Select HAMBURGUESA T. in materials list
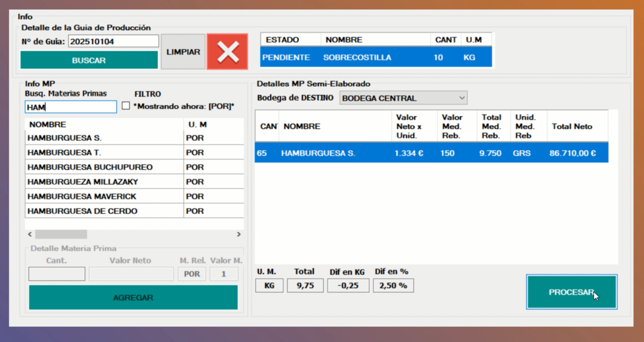 104,153
